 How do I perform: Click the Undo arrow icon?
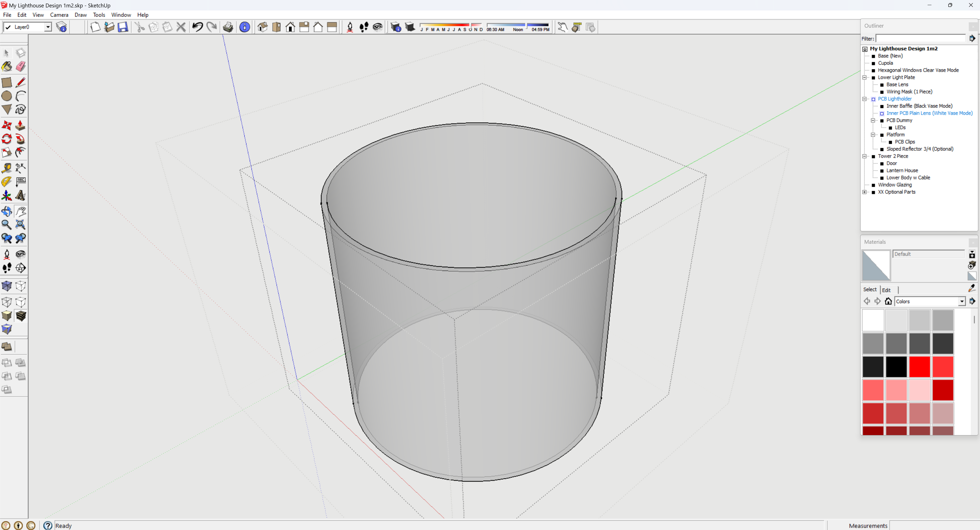click(x=197, y=27)
